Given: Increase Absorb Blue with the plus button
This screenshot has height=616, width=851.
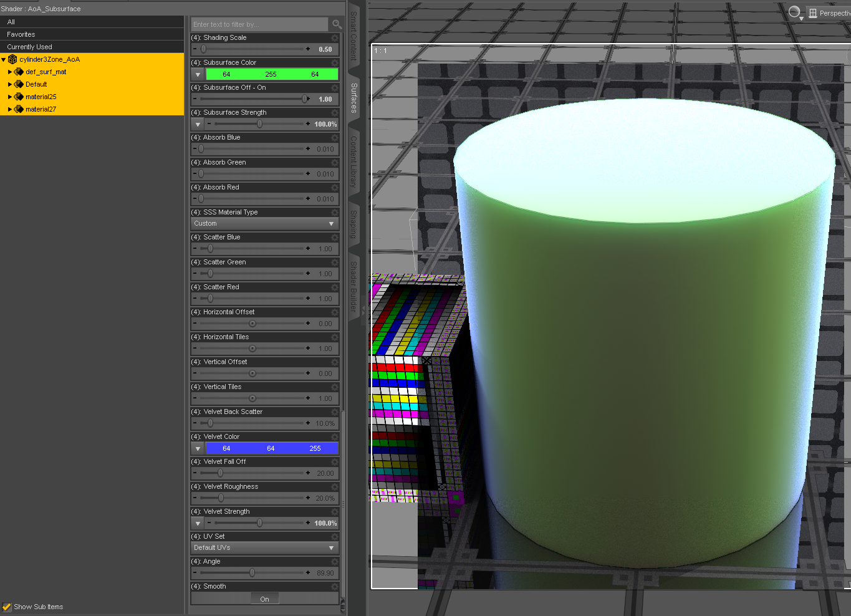Looking at the screenshot, I should point(308,149).
